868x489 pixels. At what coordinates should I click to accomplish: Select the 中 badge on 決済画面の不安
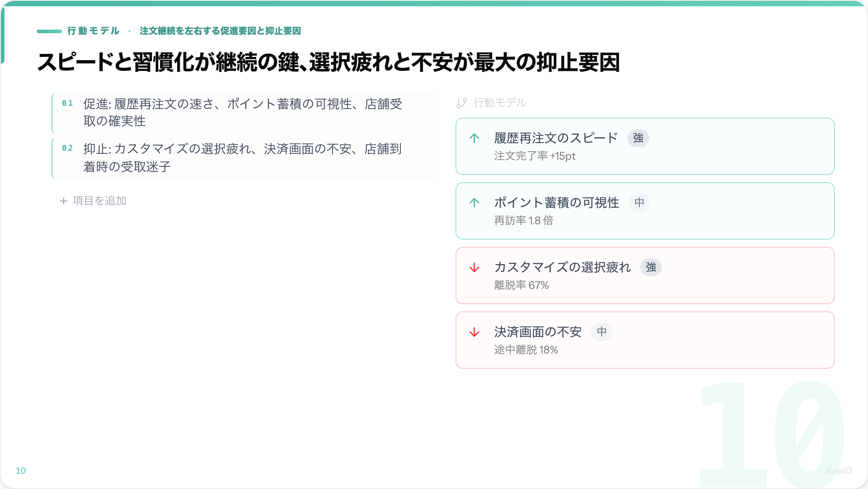[602, 332]
